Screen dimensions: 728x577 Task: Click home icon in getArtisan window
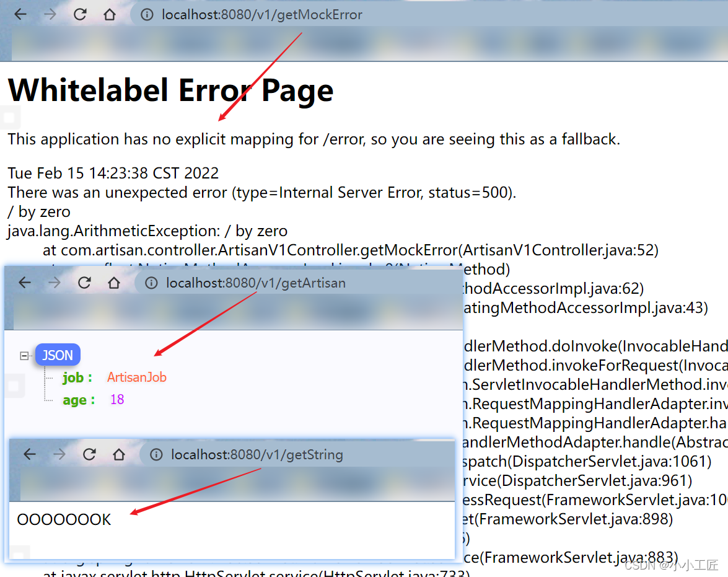114,283
